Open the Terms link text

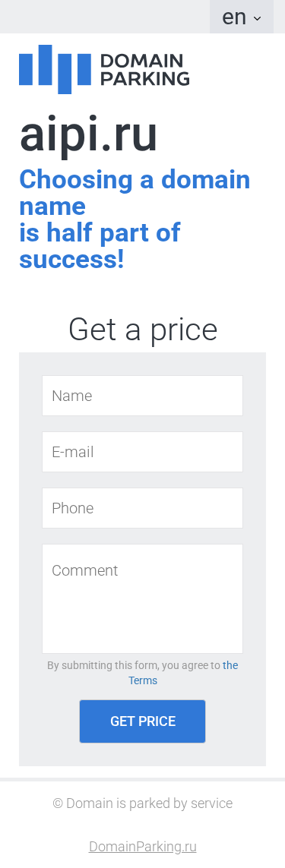pos(143,680)
